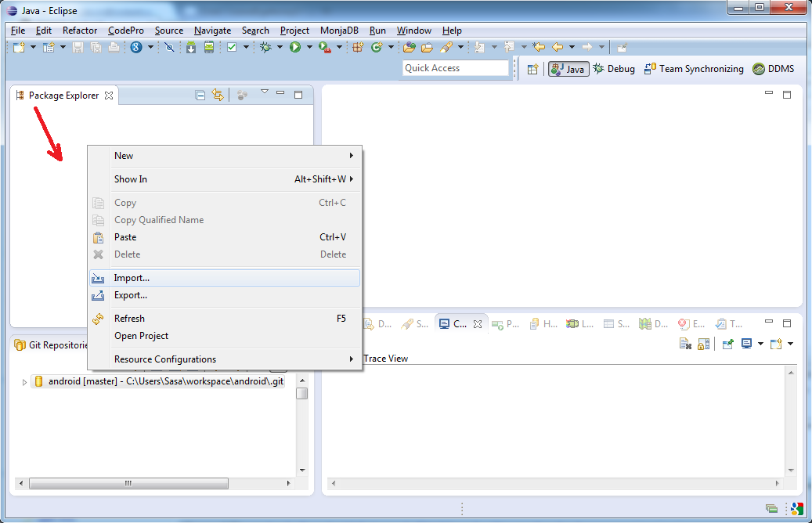Select Paste in the context menu
Image resolution: width=812 pixels, height=523 pixels.
pos(225,237)
